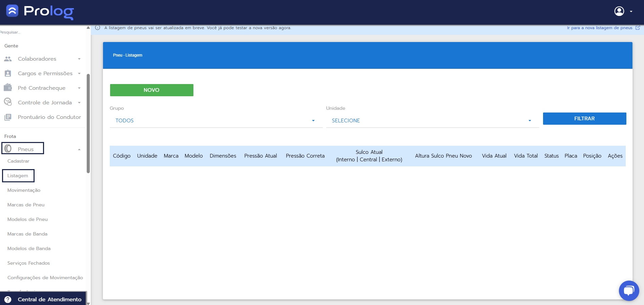Open Movimentação in the sidebar

24,190
